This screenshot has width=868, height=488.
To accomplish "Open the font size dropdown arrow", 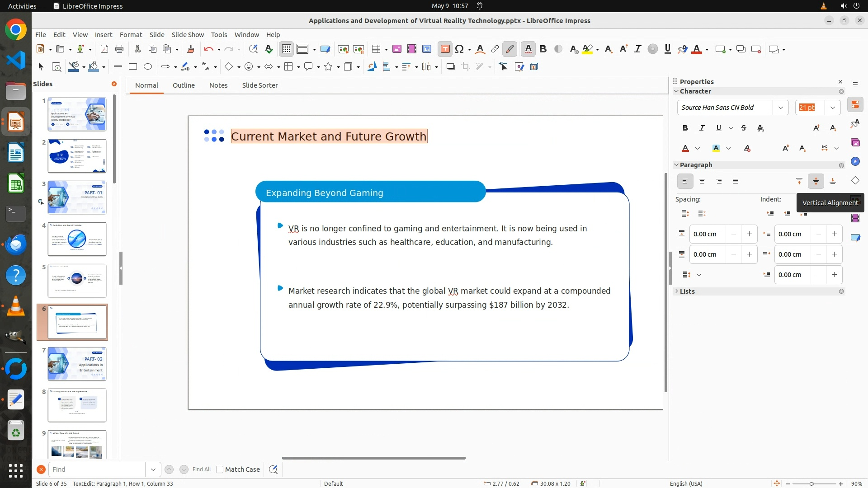I will click(x=832, y=108).
